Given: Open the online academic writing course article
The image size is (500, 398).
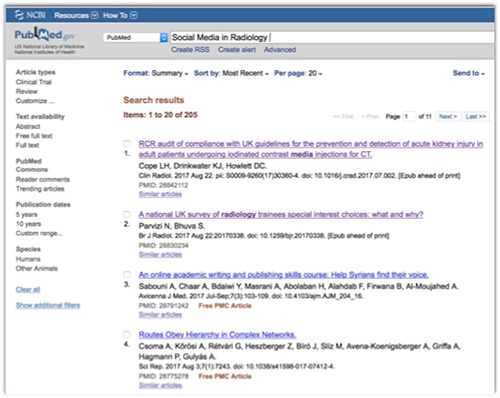Looking at the screenshot, I should click(284, 275).
